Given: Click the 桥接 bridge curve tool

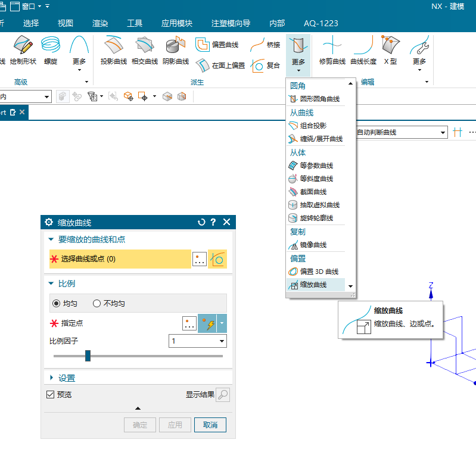Looking at the screenshot, I should (265, 45).
